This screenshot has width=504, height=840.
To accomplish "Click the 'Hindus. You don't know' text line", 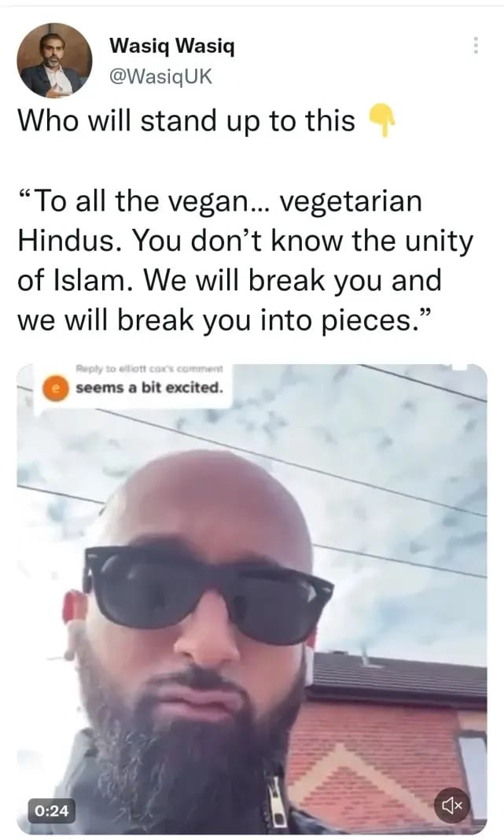I will pos(245,241).
